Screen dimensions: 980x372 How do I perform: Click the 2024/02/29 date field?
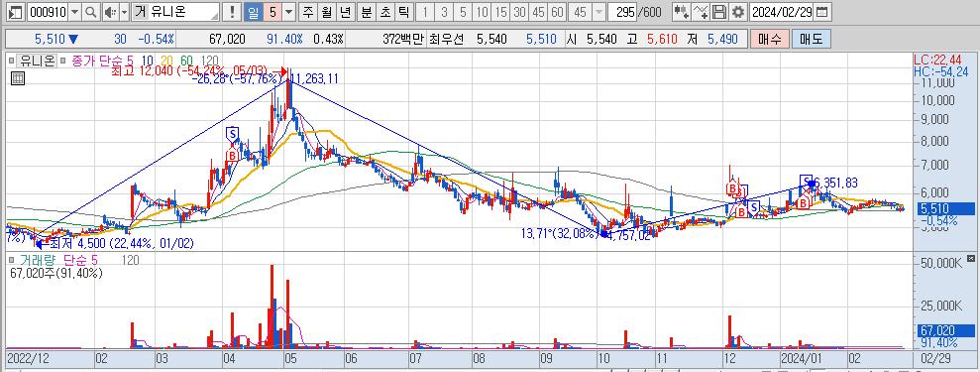point(782,12)
